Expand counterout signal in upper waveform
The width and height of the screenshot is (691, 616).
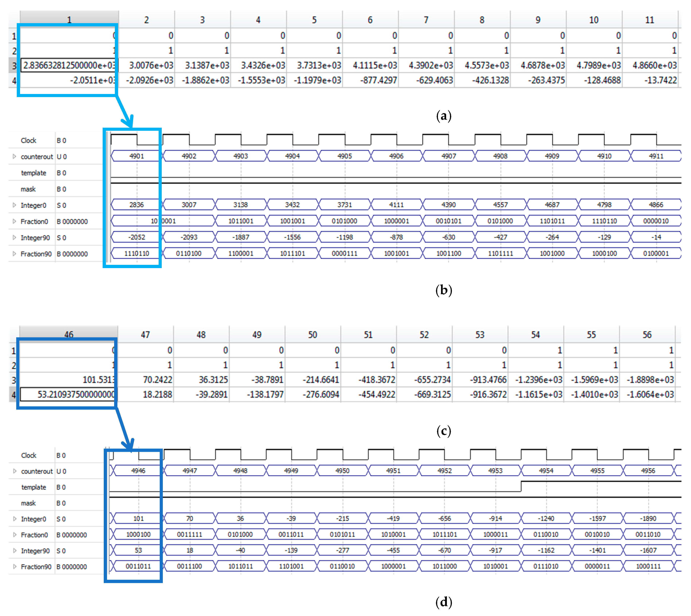click(14, 157)
